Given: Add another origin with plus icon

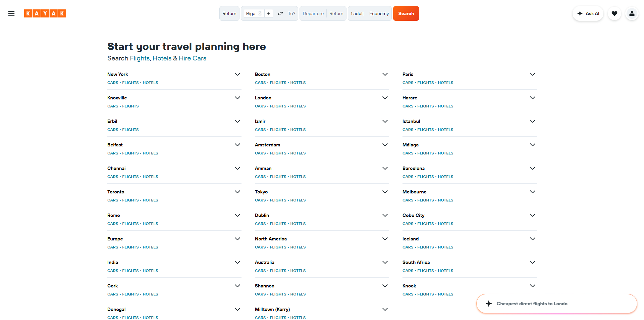Looking at the screenshot, I should point(269,13).
